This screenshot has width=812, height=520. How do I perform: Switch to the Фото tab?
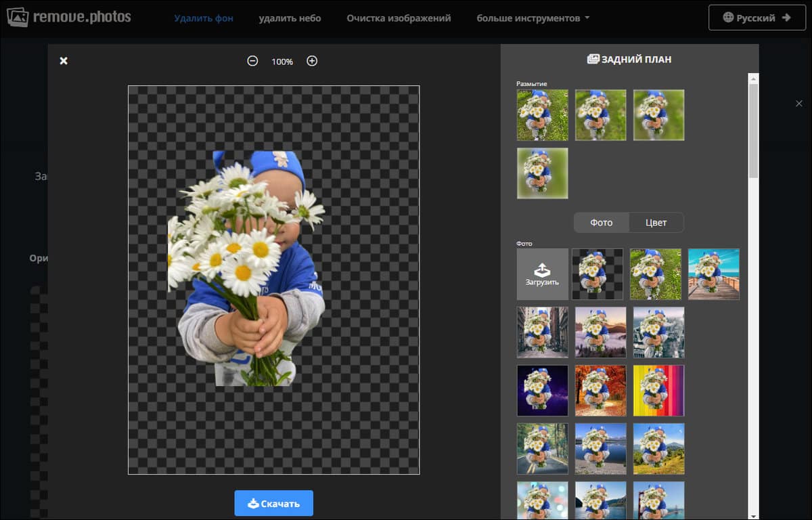[601, 223]
